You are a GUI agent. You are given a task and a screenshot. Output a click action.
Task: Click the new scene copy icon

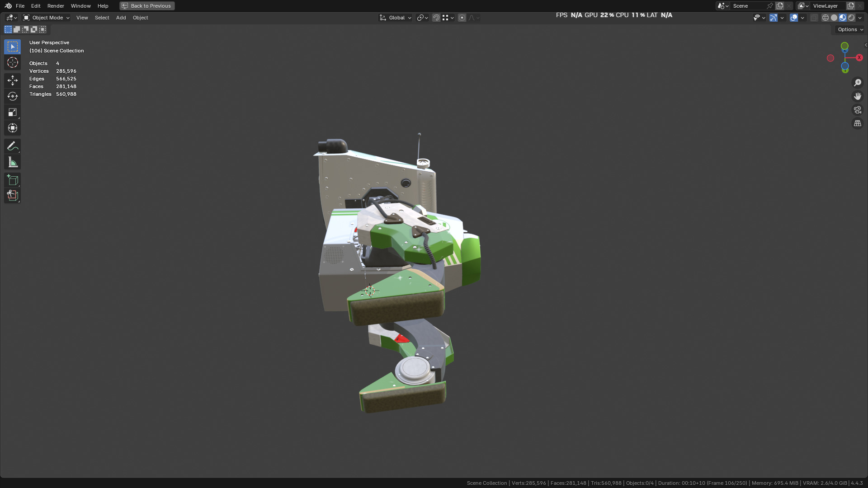[x=780, y=6]
